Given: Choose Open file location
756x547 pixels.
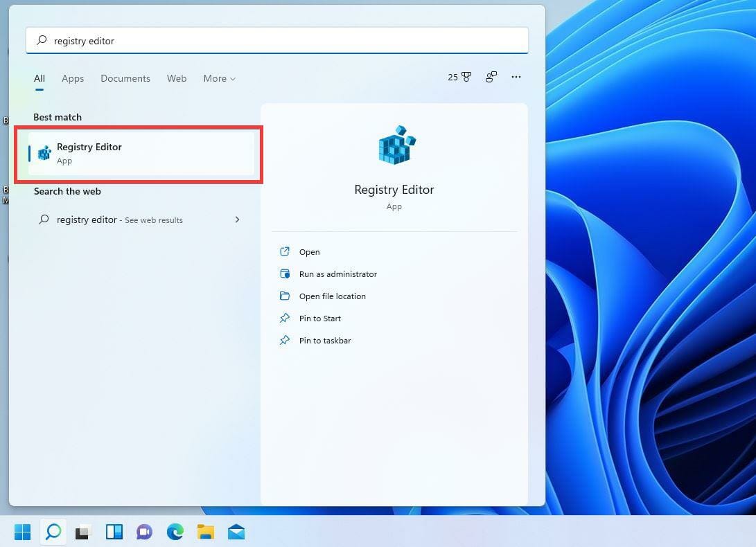Looking at the screenshot, I should (x=332, y=296).
